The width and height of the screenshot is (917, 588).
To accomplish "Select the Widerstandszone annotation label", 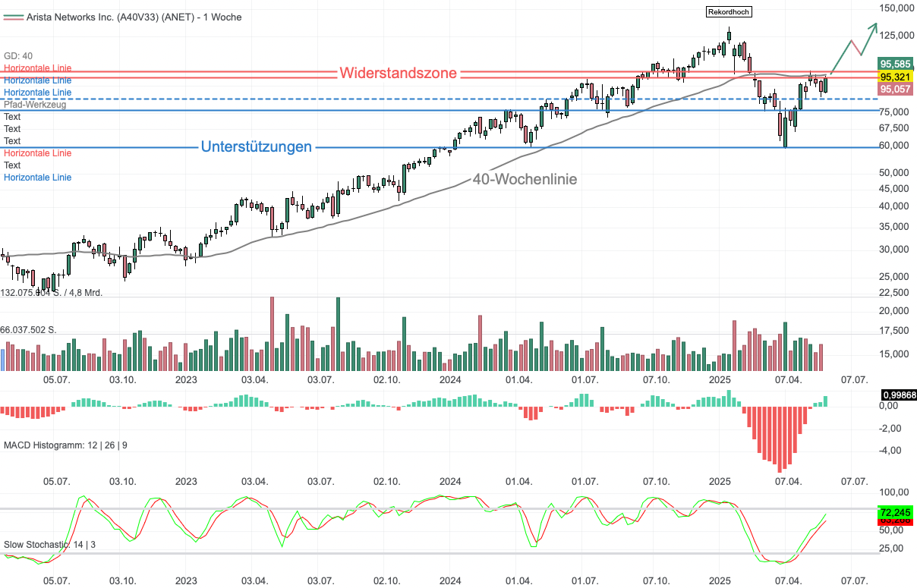I will click(x=399, y=74).
